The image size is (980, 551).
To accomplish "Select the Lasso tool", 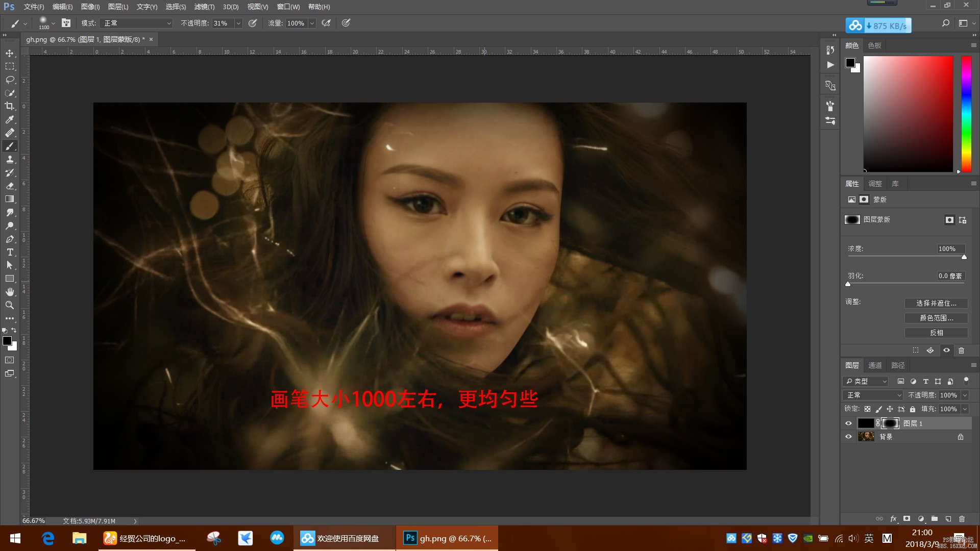I will pyautogui.click(x=10, y=80).
